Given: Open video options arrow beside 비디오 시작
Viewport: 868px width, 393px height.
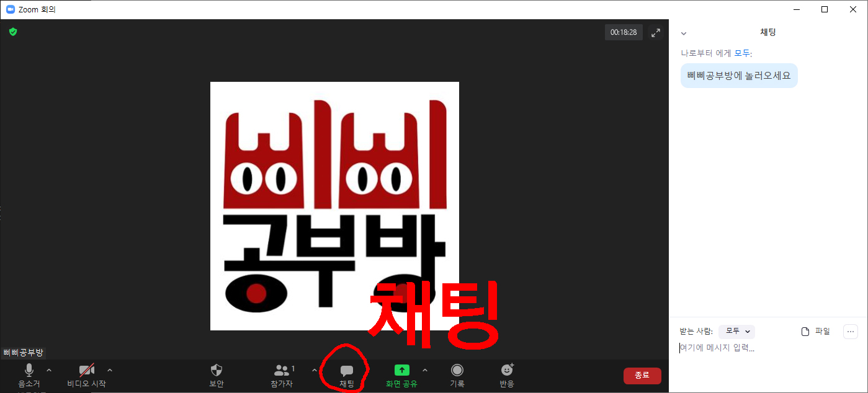Looking at the screenshot, I should [110, 370].
